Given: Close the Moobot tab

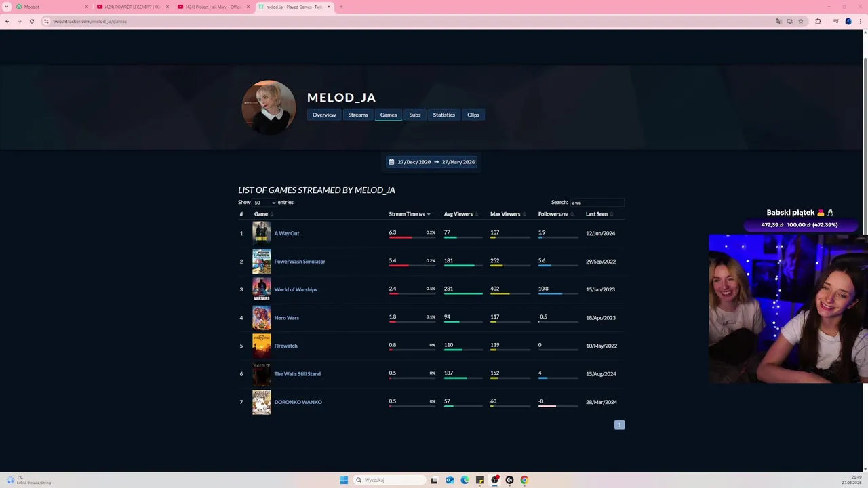Looking at the screenshot, I should coord(87,7).
